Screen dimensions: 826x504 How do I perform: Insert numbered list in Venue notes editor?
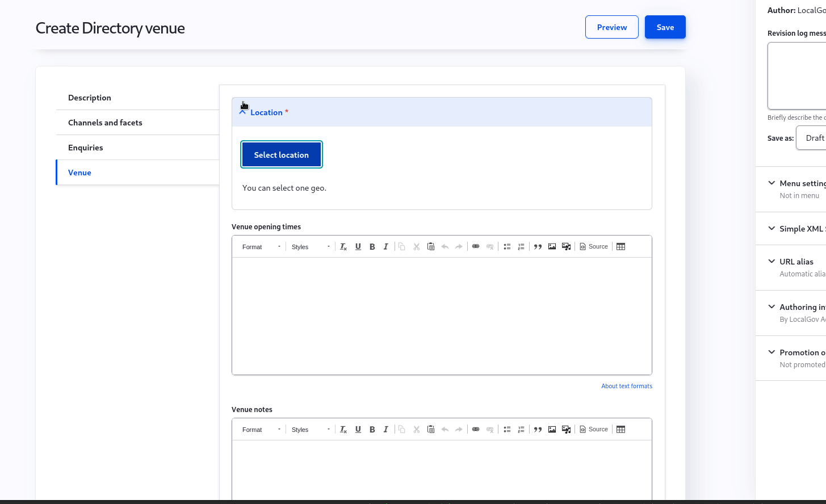point(521,430)
